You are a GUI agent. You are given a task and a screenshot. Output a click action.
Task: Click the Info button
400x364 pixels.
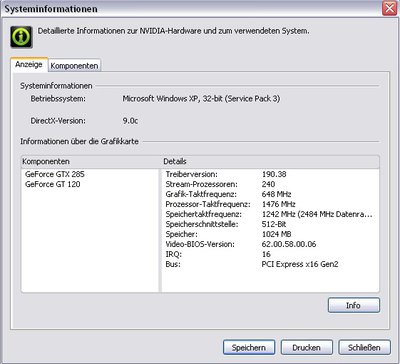tap(354, 305)
